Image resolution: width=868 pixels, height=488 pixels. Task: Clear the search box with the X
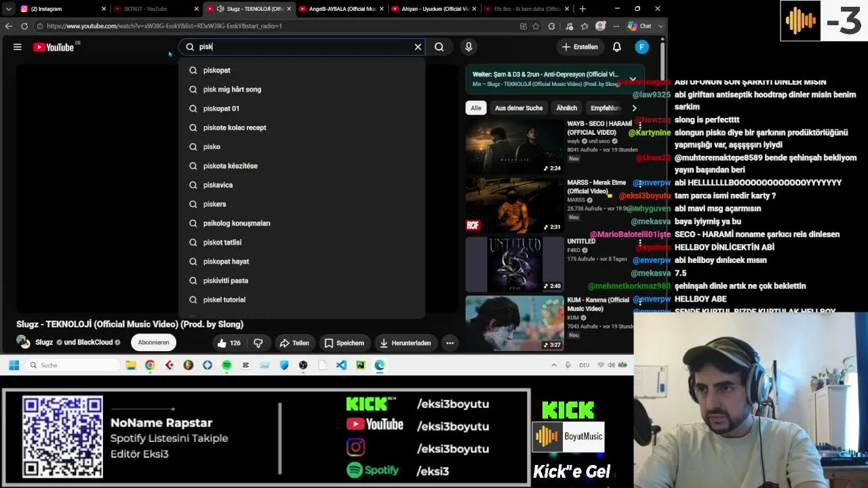click(x=418, y=47)
